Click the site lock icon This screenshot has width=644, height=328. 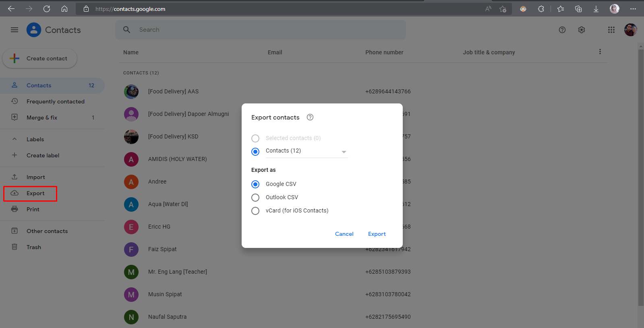point(86,9)
